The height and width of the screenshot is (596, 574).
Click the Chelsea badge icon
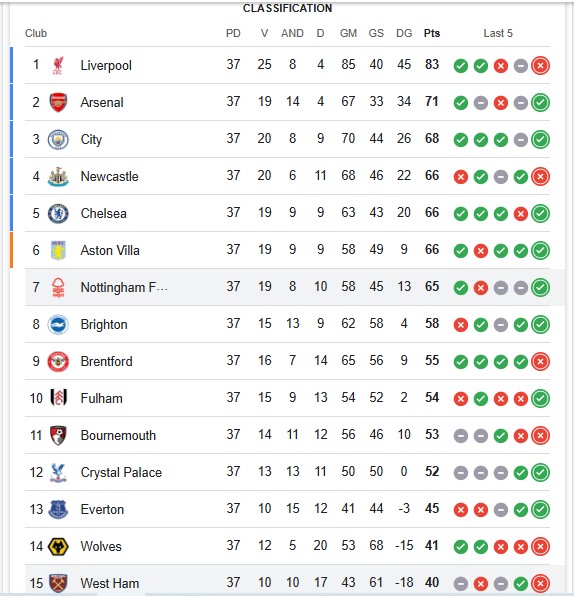[58, 213]
